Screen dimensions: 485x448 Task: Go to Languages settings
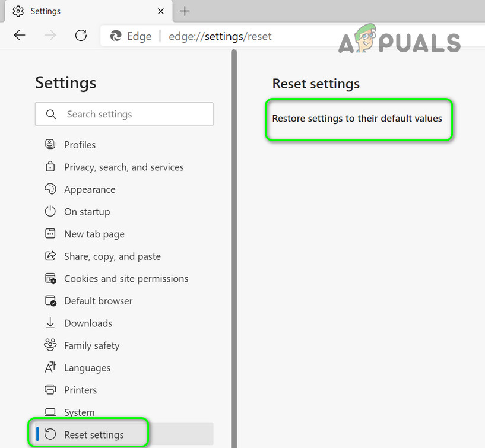pos(77,368)
